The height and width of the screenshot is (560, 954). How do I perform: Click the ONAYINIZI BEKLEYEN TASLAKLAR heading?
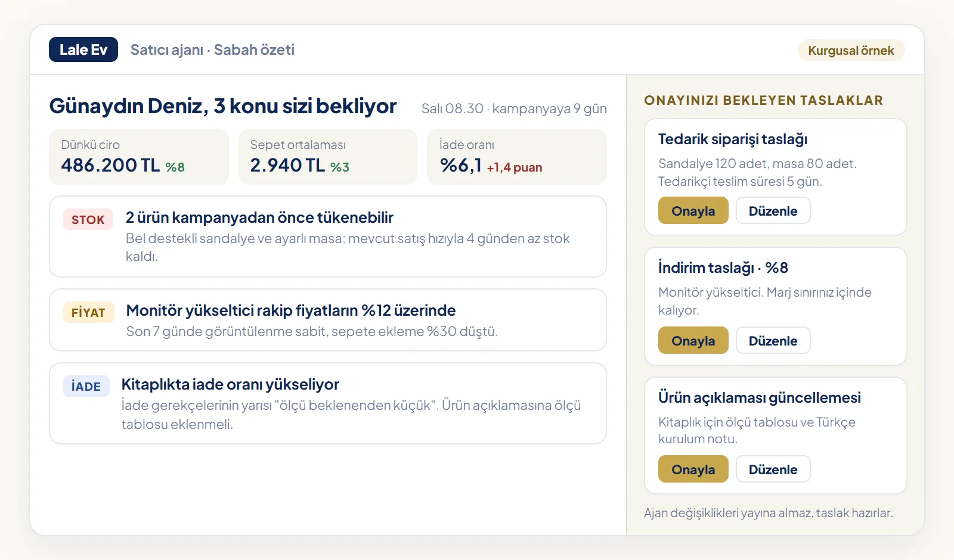764,101
